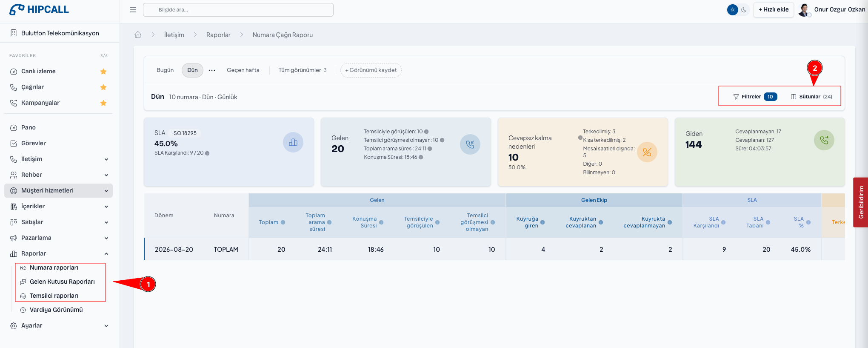868x348 pixels.
Task: Toggle the hamburger sidebar menu
Action: (133, 10)
